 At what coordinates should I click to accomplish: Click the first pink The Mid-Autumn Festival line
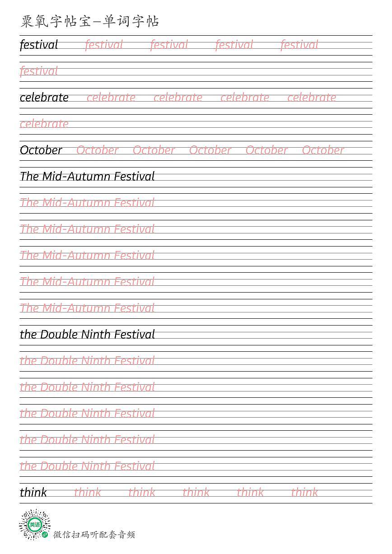[x=87, y=203]
